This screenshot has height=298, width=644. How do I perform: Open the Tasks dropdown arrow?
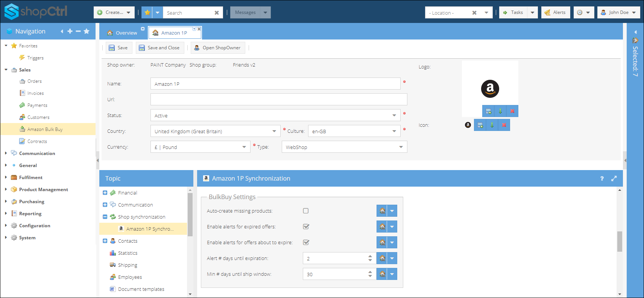coord(532,12)
